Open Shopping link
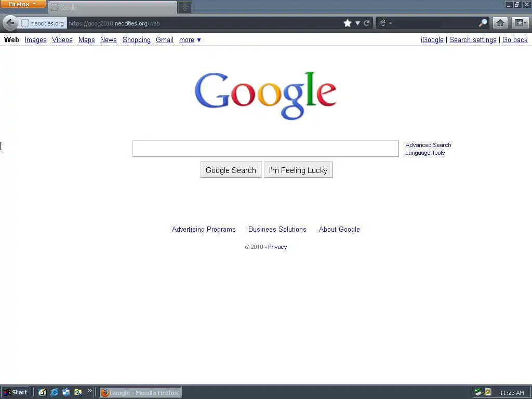Viewport: 532px width, 399px height. [137, 40]
